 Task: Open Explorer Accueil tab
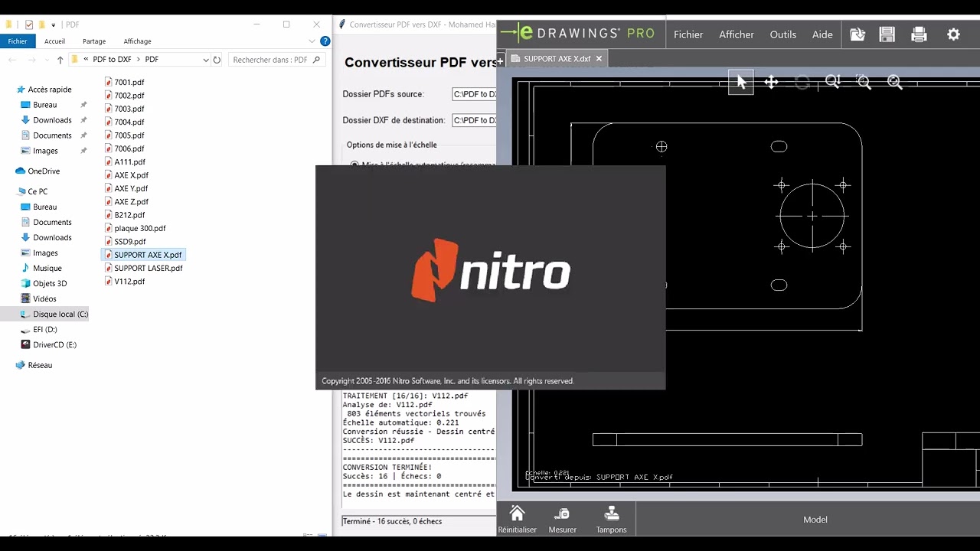[x=54, y=41]
